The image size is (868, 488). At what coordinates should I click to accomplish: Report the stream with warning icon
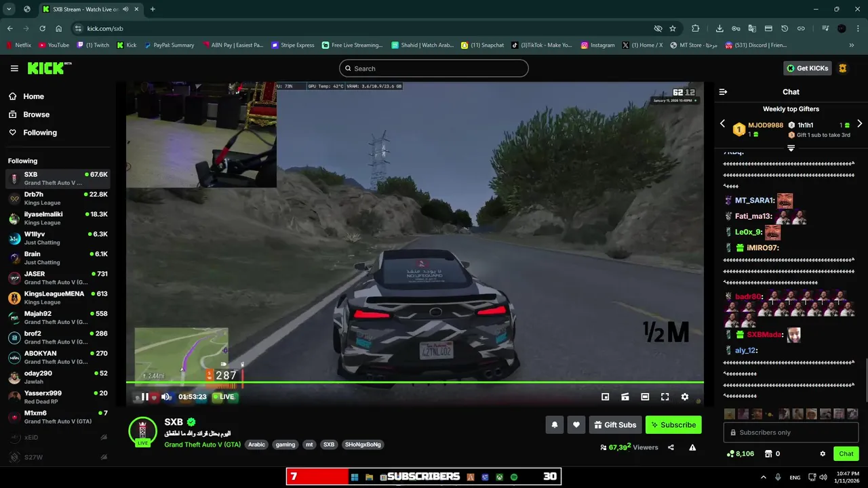(692, 447)
